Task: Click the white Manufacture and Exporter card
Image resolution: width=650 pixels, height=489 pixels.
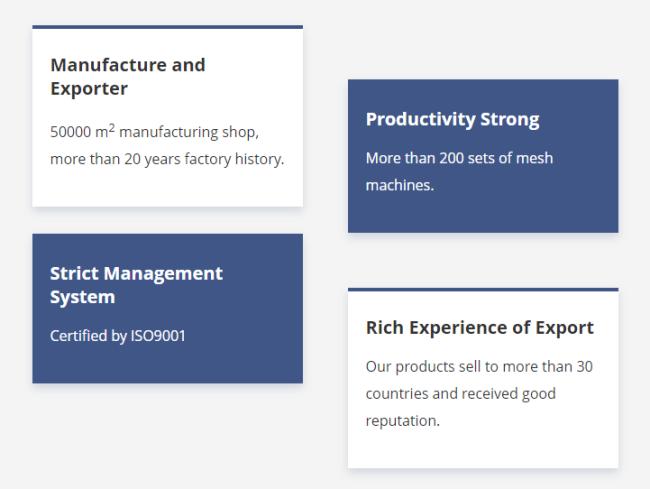Action: pos(167,116)
